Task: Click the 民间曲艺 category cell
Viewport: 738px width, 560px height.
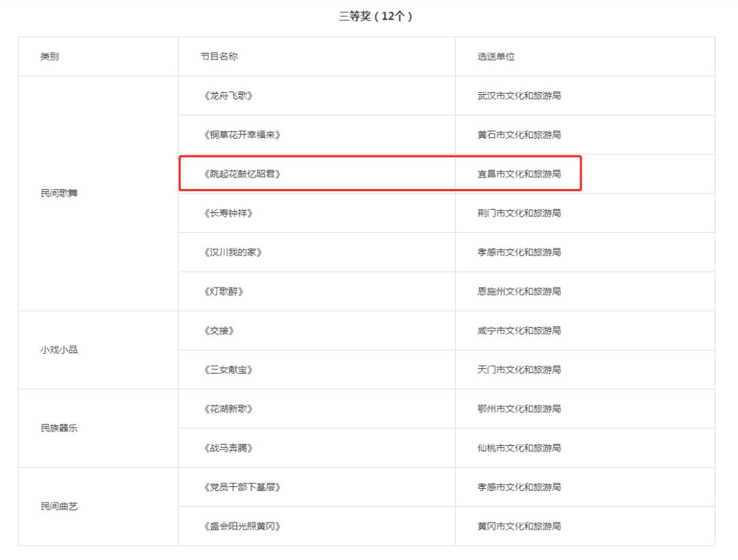Action: pyautogui.click(x=59, y=507)
